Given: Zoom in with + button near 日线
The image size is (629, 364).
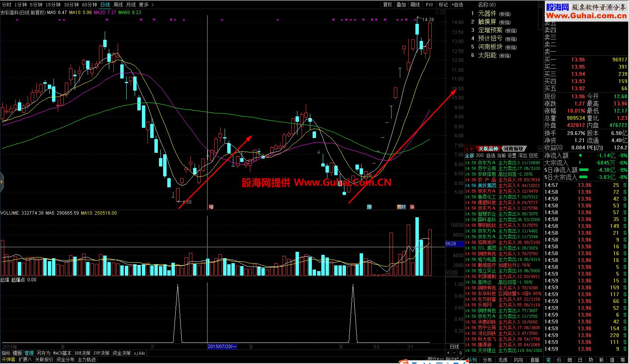Looking at the screenshot, I should (448, 353).
